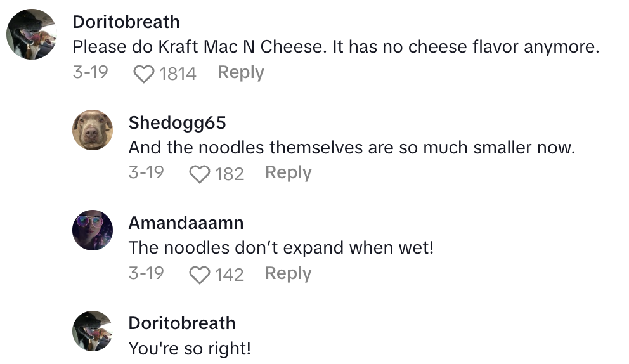The width and height of the screenshot is (629, 364).
Task: Click the 3-19 date under Amandaaamn's comment
Action: tap(146, 273)
